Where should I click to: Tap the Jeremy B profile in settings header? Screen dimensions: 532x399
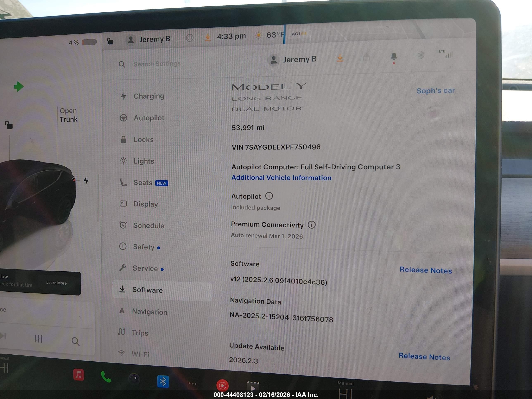[x=292, y=59]
